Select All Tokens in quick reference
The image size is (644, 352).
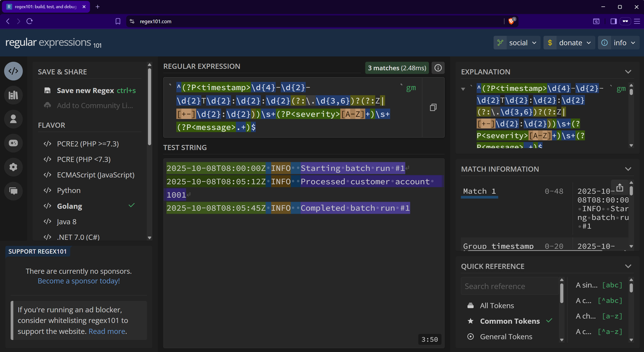point(496,305)
